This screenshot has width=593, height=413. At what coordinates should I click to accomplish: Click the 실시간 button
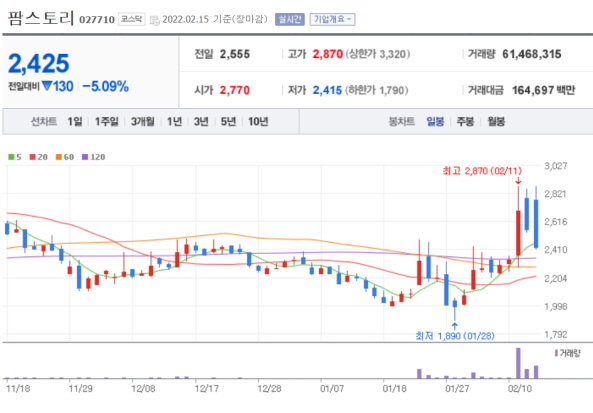pos(289,19)
